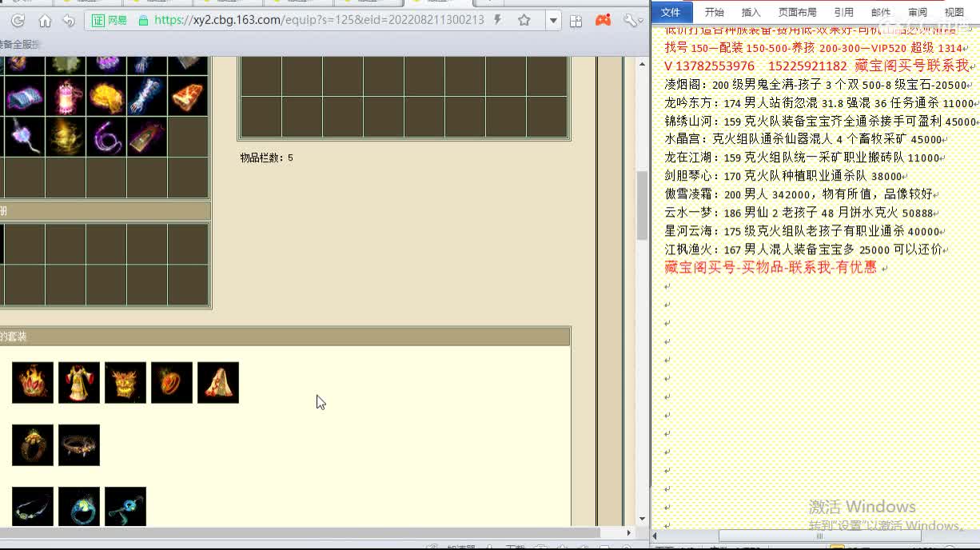Click the browser page horizontal scrollbar
Screen dimensions: 980x550
coord(300,532)
